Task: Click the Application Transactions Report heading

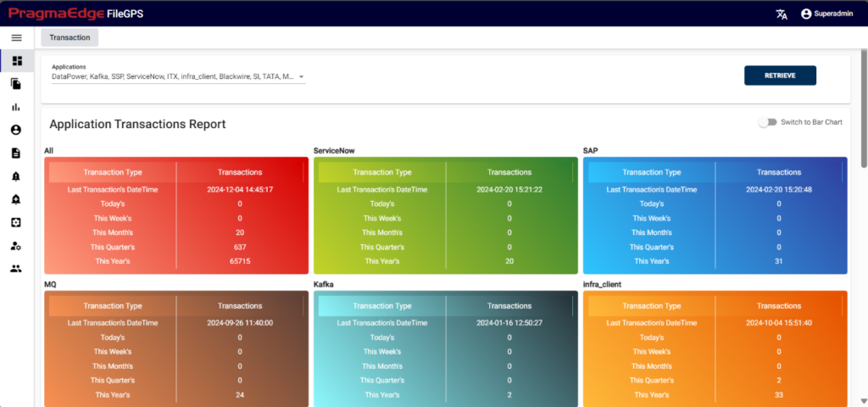Action: tap(138, 124)
